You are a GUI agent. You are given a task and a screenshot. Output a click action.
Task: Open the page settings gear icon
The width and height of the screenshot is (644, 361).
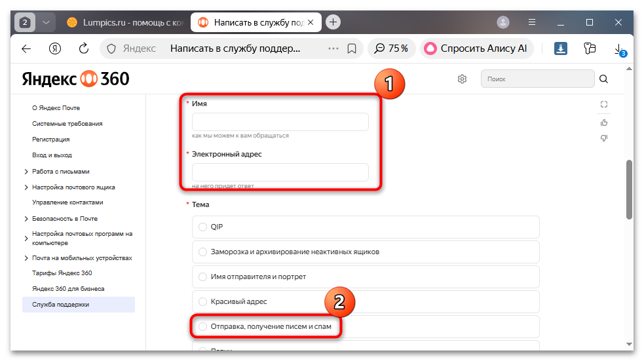462,79
